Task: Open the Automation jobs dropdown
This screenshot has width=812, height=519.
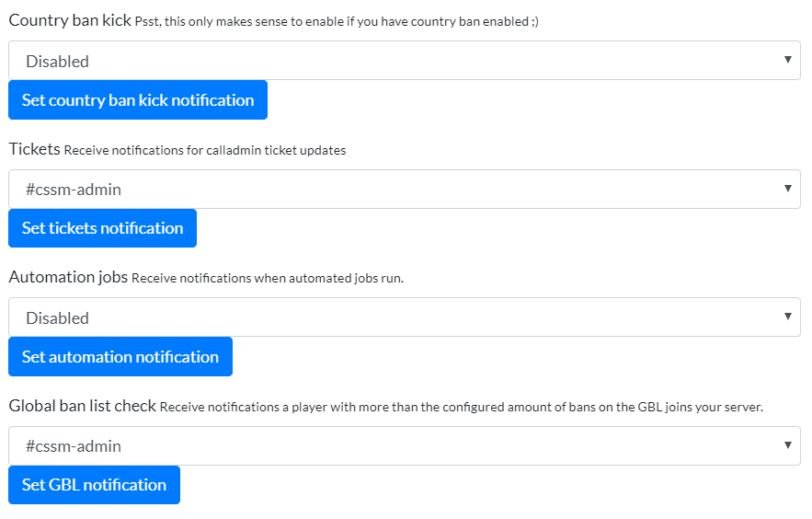Action: 405,317
